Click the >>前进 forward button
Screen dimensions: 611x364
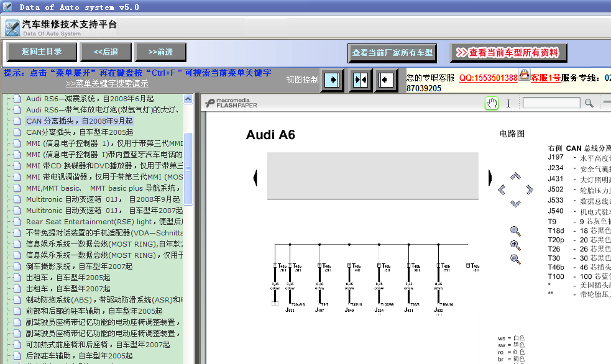pyautogui.click(x=160, y=52)
